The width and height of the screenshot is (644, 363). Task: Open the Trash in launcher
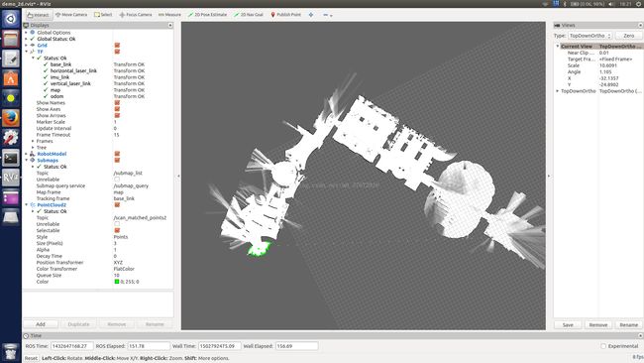[11, 352]
